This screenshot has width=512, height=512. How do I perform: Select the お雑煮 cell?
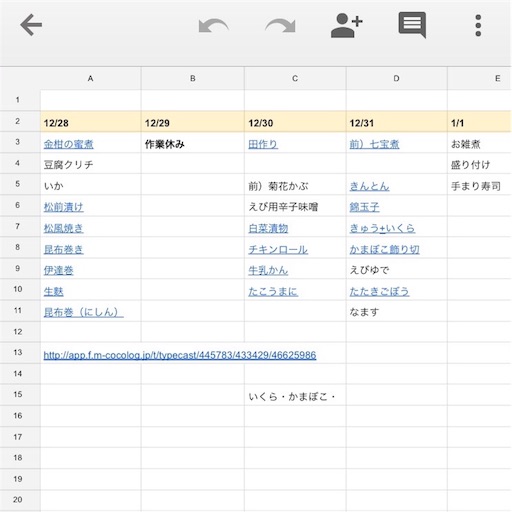(x=480, y=143)
